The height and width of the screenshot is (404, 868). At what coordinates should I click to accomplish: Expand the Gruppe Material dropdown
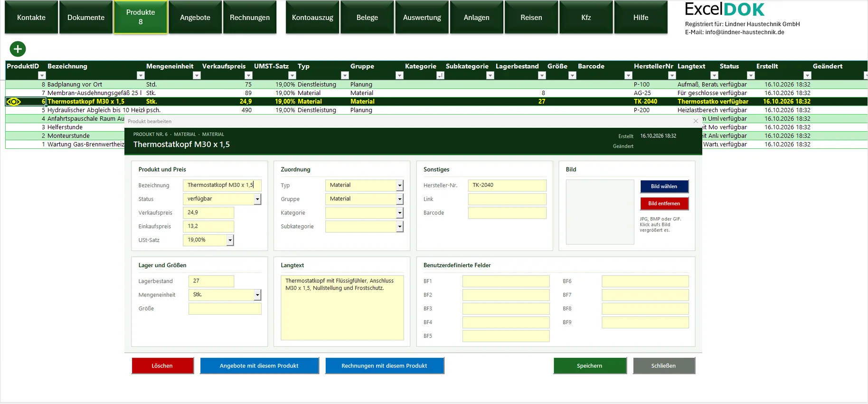[x=400, y=199]
